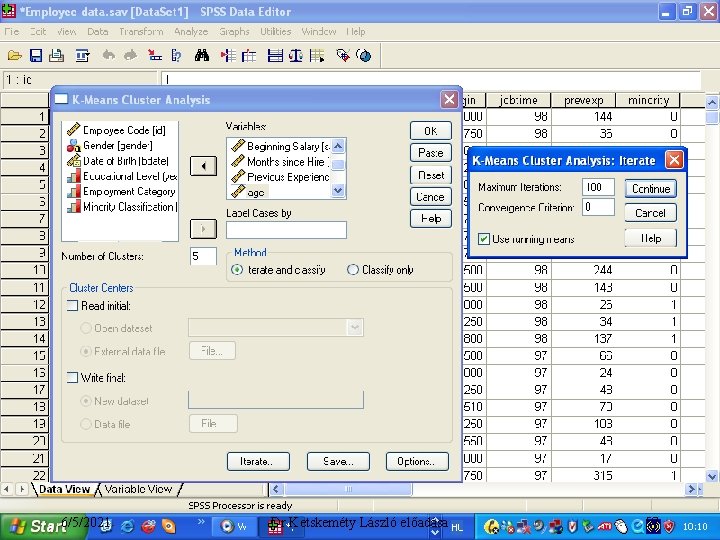The width and height of the screenshot is (720, 540).
Task: Click right arrow beside Label Cases by
Action: [203, 229]
